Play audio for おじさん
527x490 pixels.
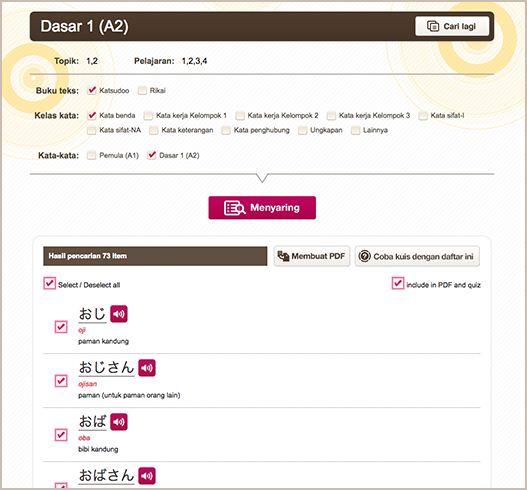click(x=147, y=368)
